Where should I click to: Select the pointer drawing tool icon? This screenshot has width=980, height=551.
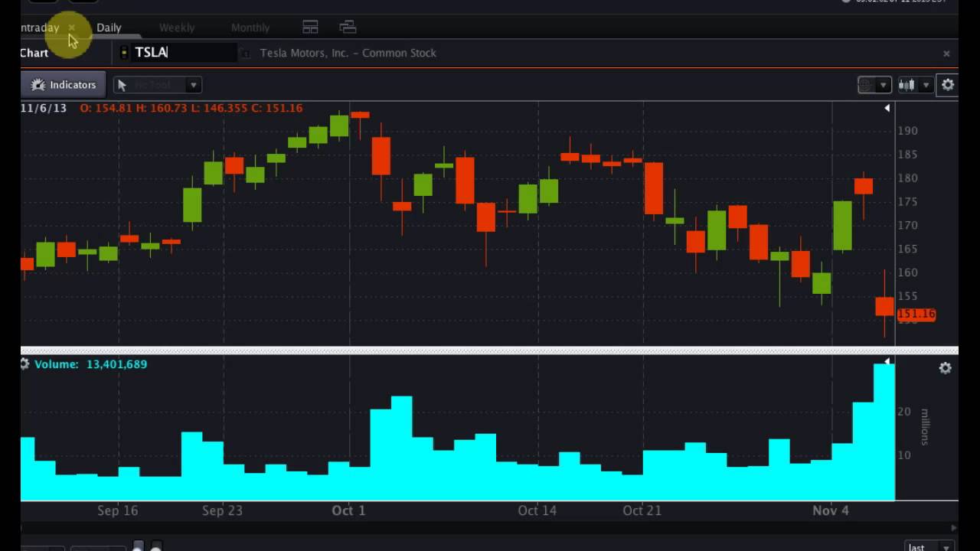(122, 85)
